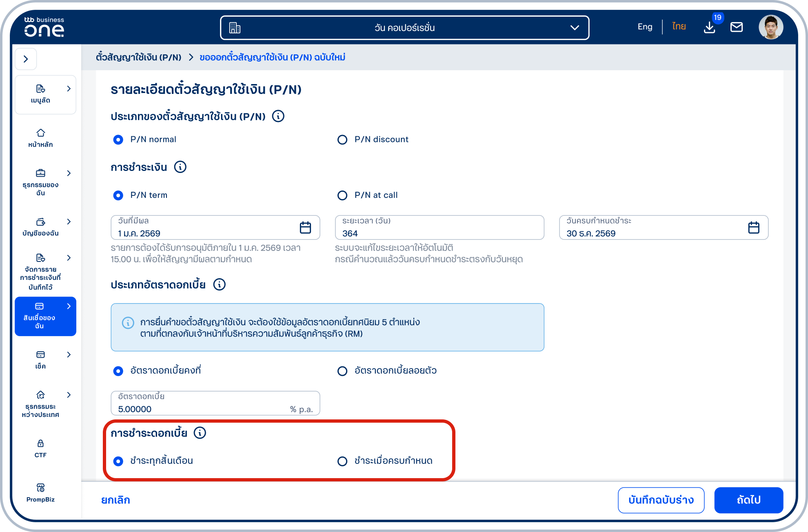Select อัตราดอกเบี้ยคงที่ fixed rate option
The height and width of the screenshot is (532, 808).
click(x=118, y=371)
